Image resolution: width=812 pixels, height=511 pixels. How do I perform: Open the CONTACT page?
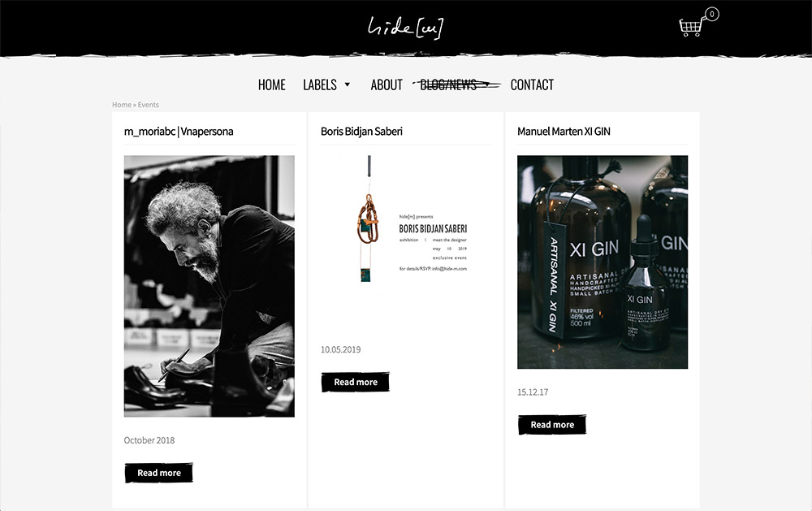click(532, 84)
